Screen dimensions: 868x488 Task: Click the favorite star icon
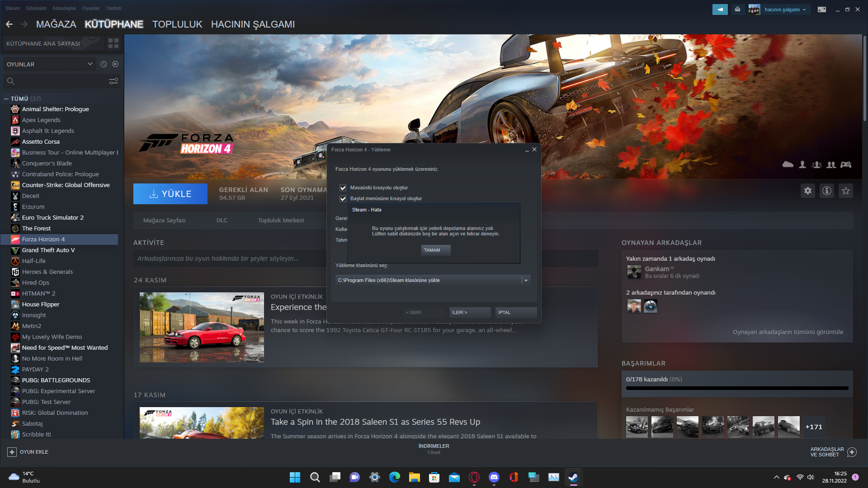tap(845, 191)
